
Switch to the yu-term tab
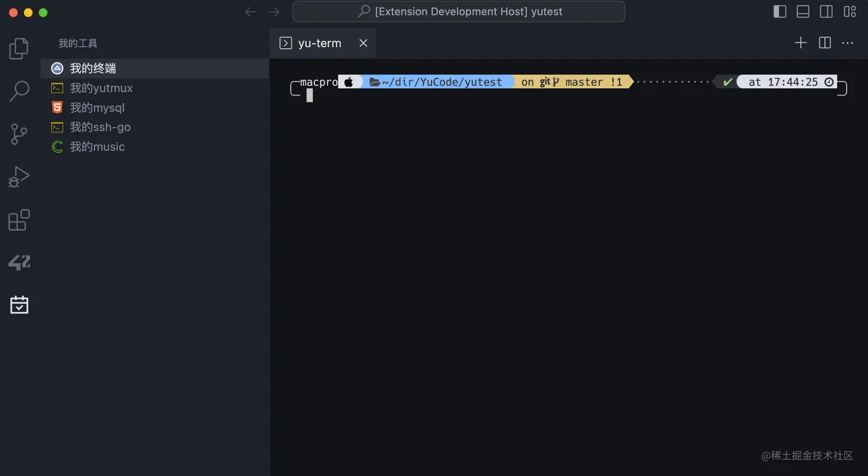click(x=320, y=42)
